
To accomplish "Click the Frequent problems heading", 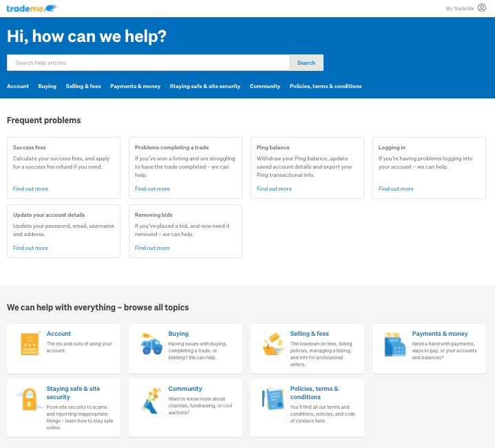I will click(44, 120).
